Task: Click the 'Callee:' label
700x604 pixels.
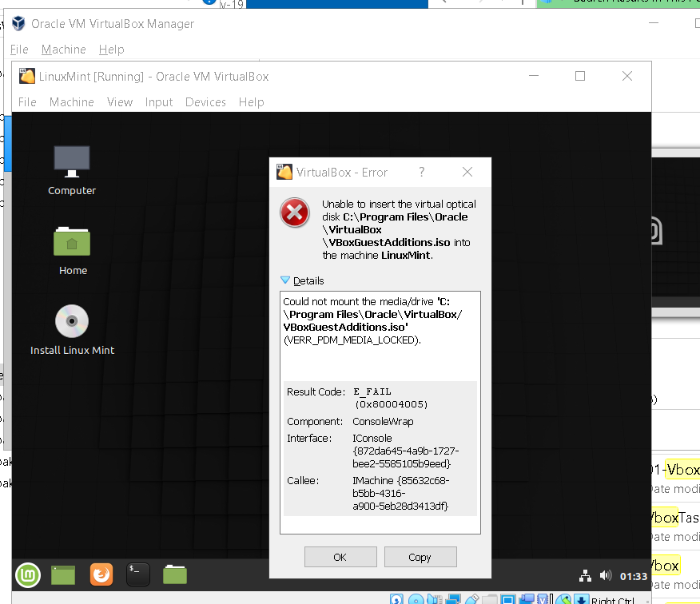Action: [303, 481]
